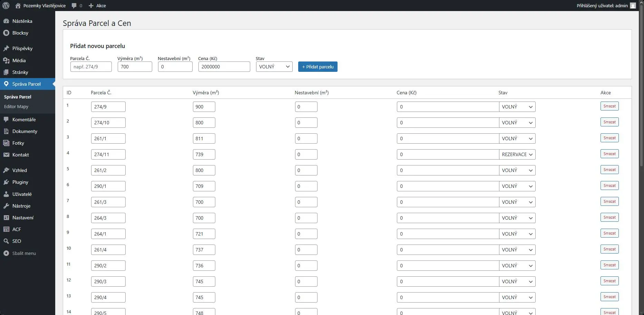Open Editor Mapy submenu item

point(16,106)
